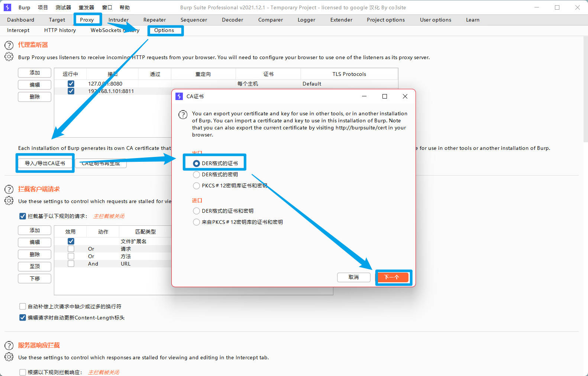This screenshot has height=376, width=588.
Task: Minimize the CA证书 dialog
Action: click(x=364, y=96)
